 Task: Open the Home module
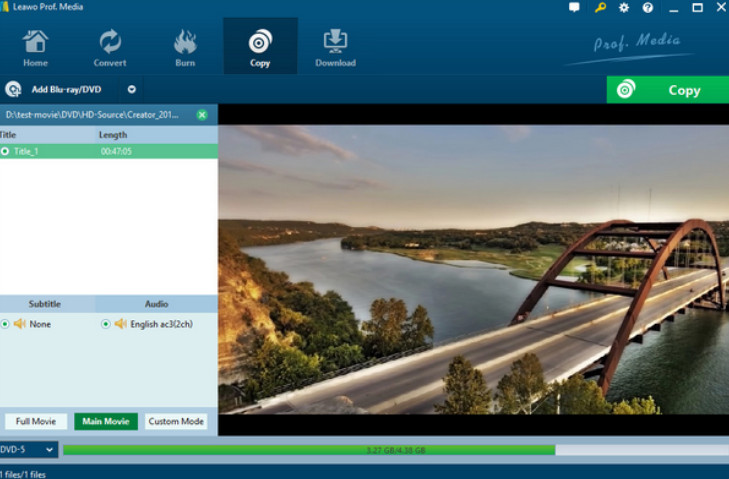pyautogui.click(x=35, y=48)
